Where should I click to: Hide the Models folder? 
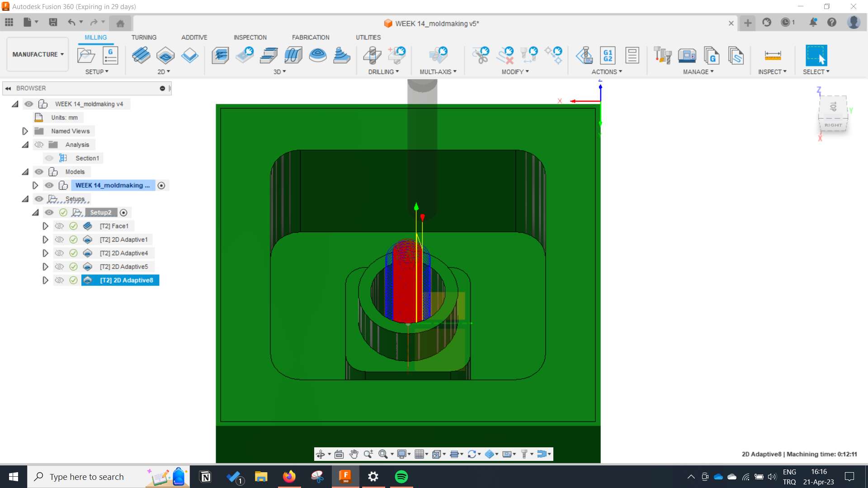[39, 172]
